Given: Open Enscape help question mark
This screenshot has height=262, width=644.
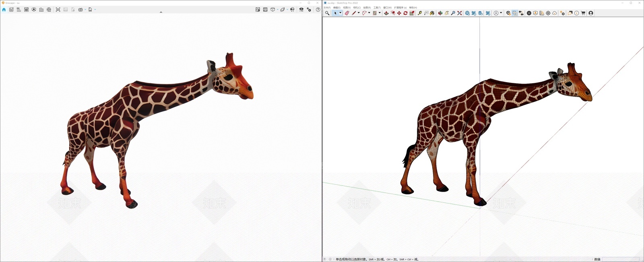Looking at the screenshot, I should tap(318, 9).
